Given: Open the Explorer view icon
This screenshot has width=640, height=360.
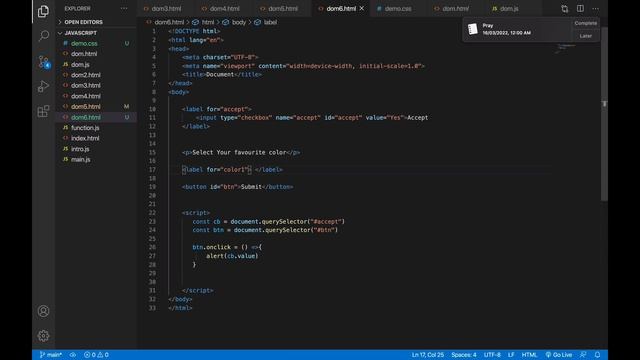Looking at the screenshot, I should pyautogui.click(x=43, y=11).
